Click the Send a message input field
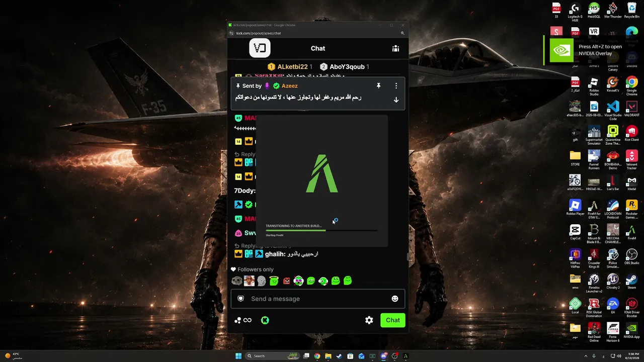This screenshot has height=362, width=644. point(318,299)
